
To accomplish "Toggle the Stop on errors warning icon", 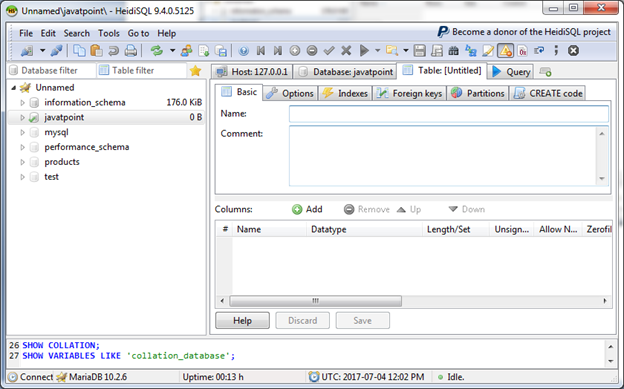I will [x=505, y=51].
